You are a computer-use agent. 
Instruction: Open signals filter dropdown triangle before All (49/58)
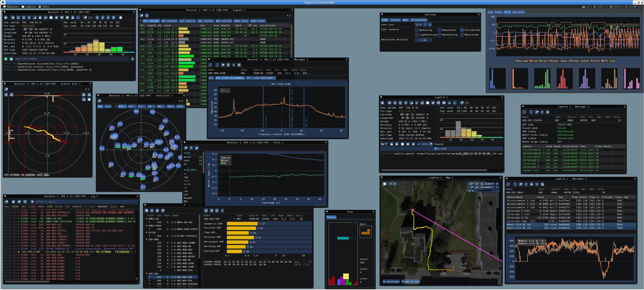coord(141,21)
